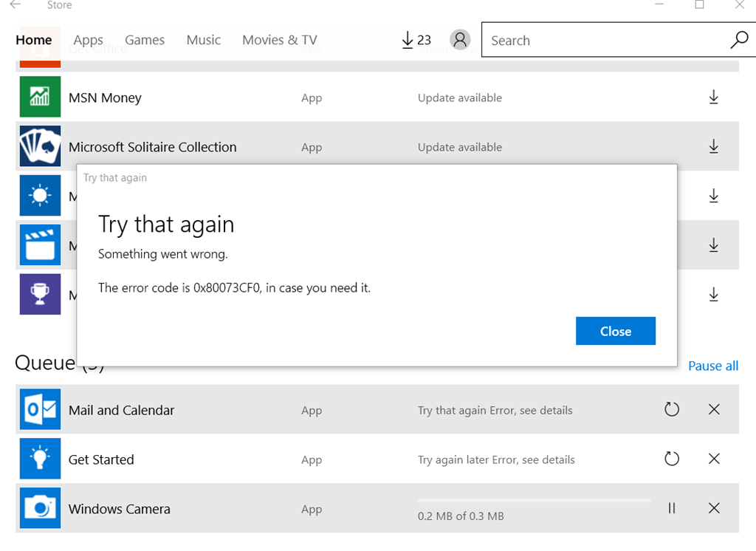
Task: Click the search magnifier icon
Action: click(739, 40)
